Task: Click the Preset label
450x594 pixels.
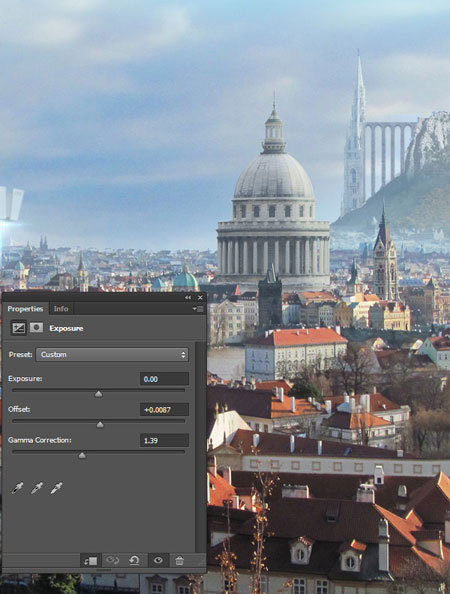Action: (20, 354)
